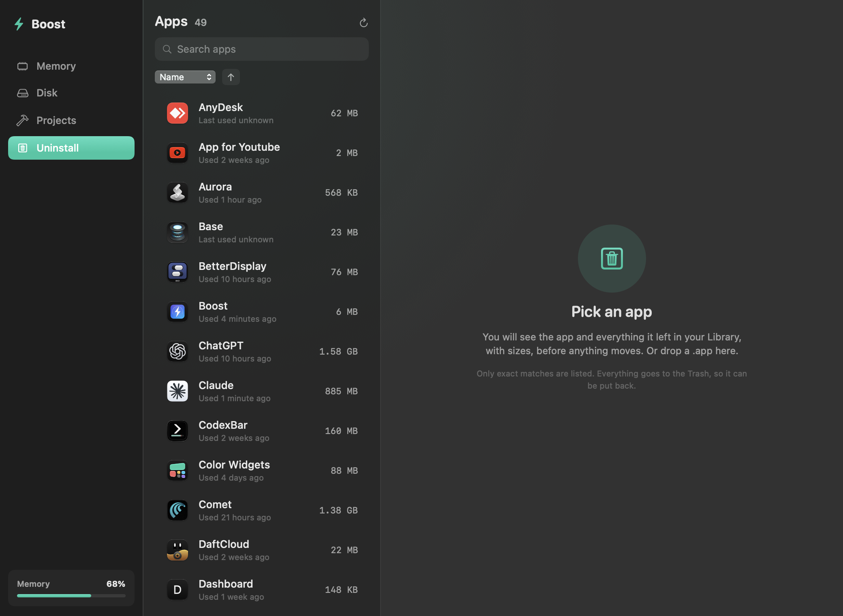Click the large trash icon in detail pane
The height and width of the screenshot is (616, 843).
(x=612, y=259)
